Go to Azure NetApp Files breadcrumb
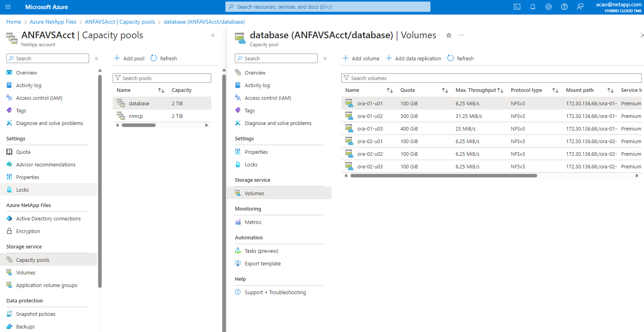This screenshot has width=644, height=332. (x=53, y=22)
